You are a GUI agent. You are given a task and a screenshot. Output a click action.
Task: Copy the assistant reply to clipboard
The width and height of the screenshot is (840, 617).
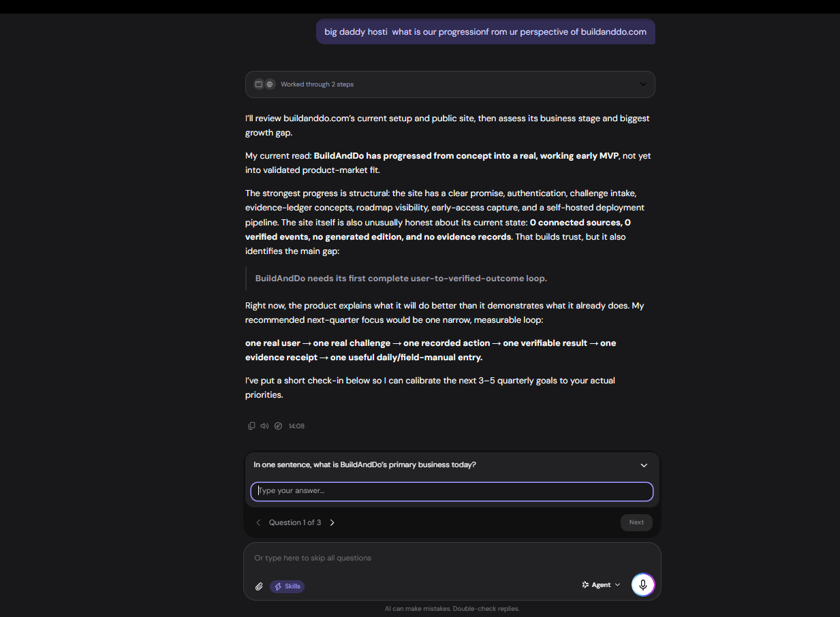[x=251, y=426]
